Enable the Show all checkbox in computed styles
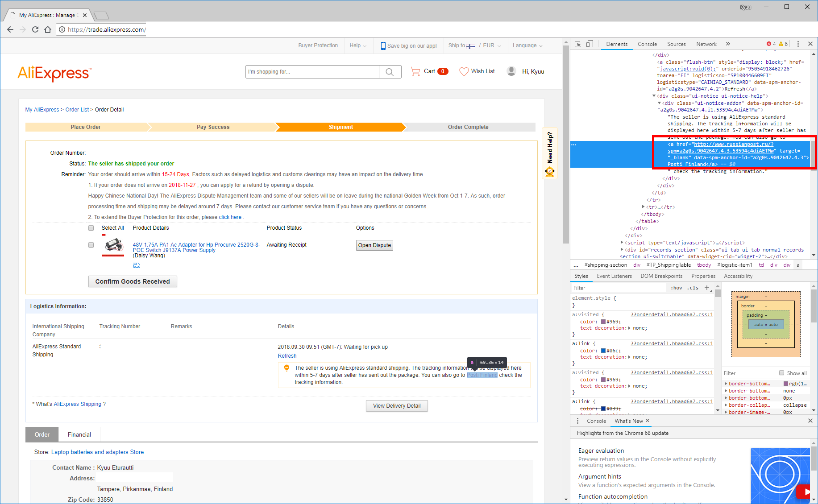 pos(781,373)
